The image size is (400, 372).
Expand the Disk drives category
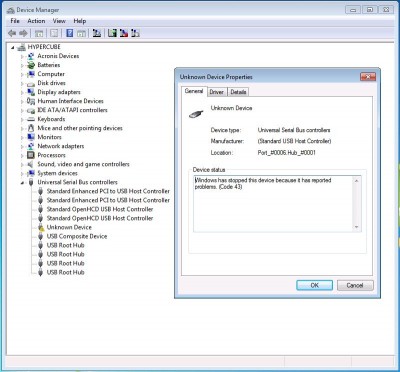[x=22, y=83]
